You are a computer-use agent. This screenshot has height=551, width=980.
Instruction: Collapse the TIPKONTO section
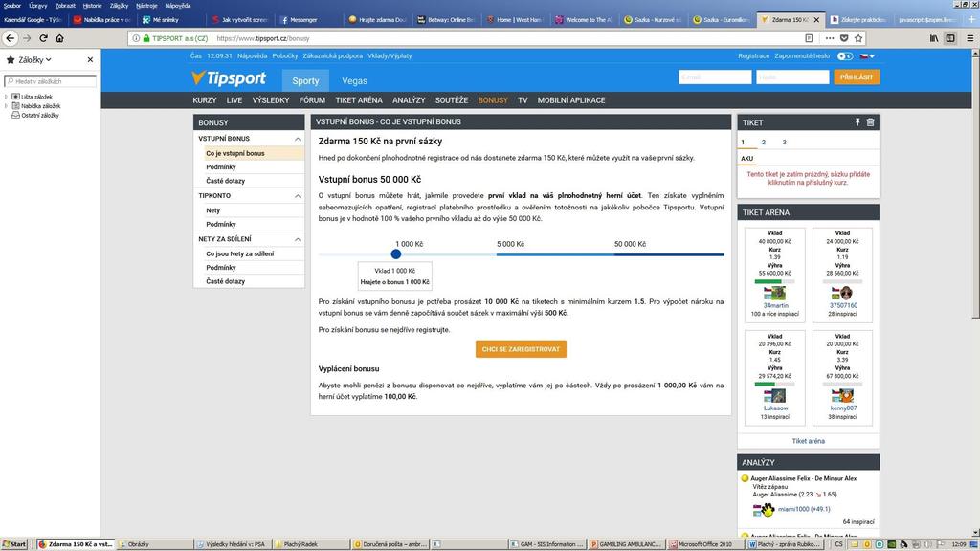298,196
